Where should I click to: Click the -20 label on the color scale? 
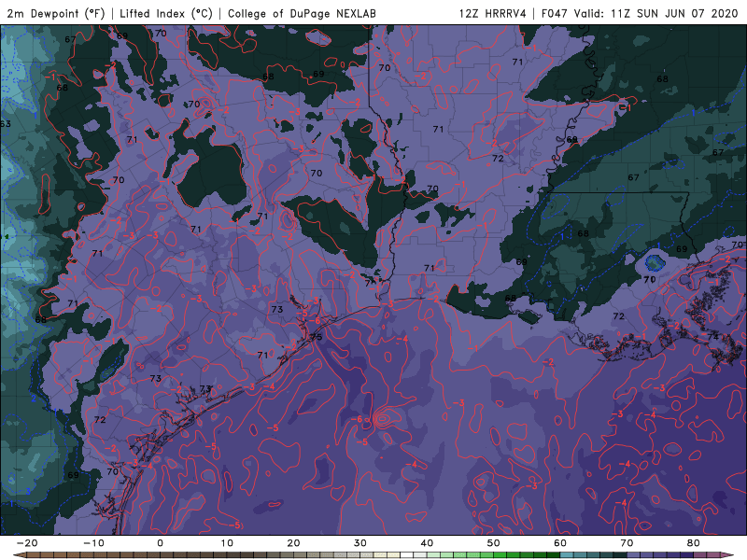[27, 543]
